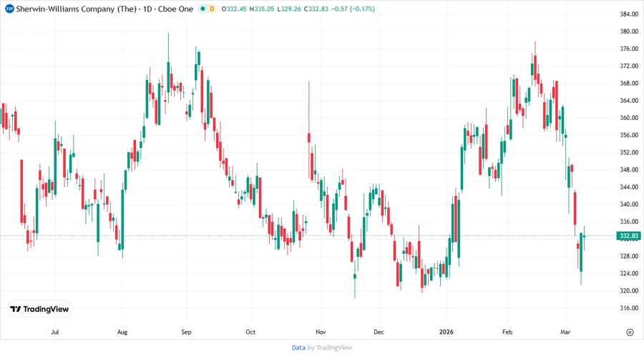Click the current price tag 332.83
This screenshot has width=644, height=356.
coord(629,236)
